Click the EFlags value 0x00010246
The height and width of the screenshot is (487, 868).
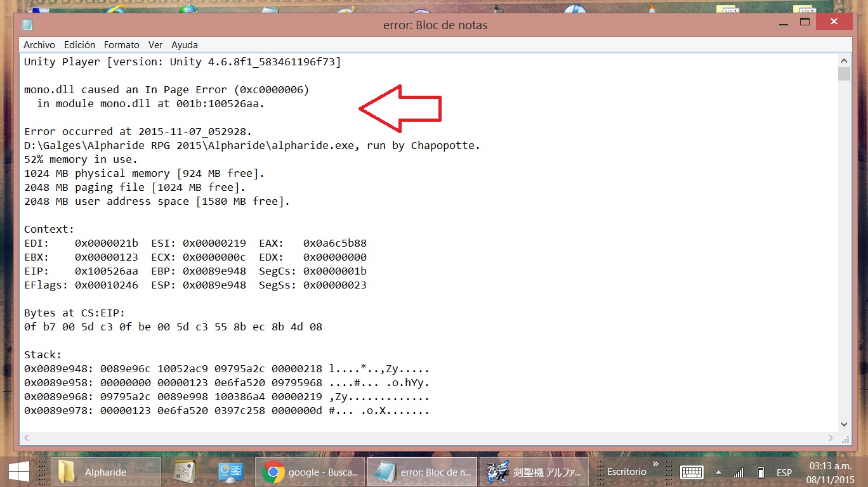pos(107,285)
